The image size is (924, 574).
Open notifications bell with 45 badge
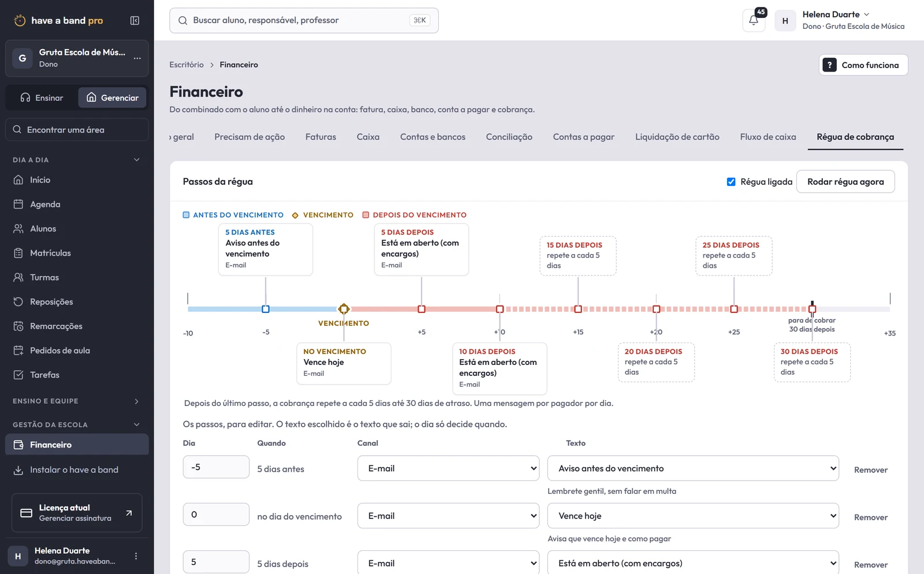754,20
